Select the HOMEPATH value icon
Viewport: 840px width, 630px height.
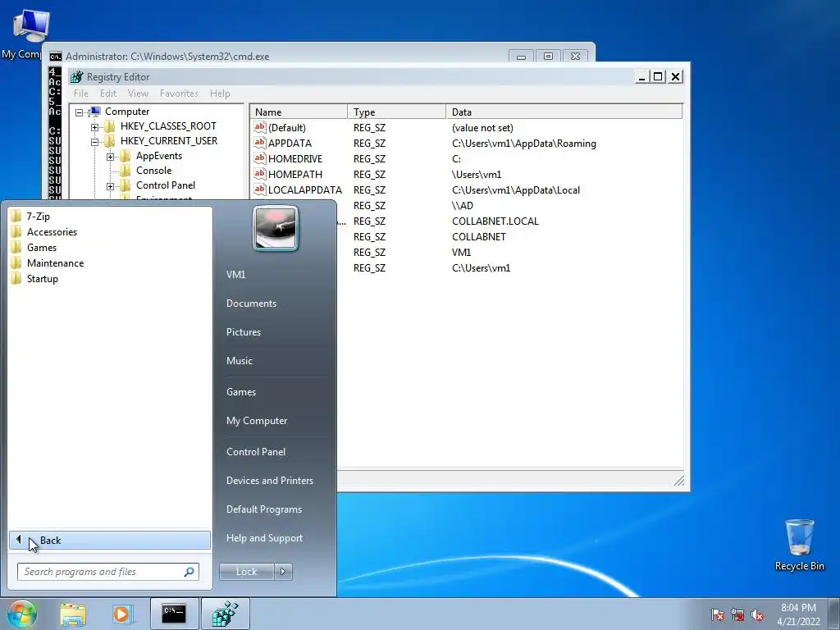pyautogui.click(x=260, y=174)
